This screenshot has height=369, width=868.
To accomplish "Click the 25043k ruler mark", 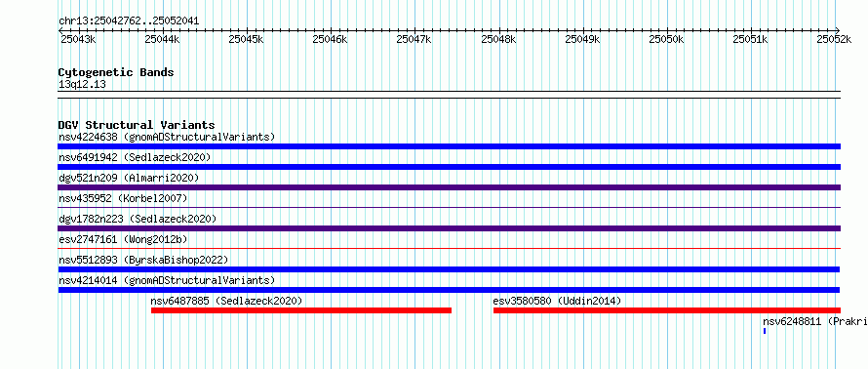I will (x=77, y=39).
